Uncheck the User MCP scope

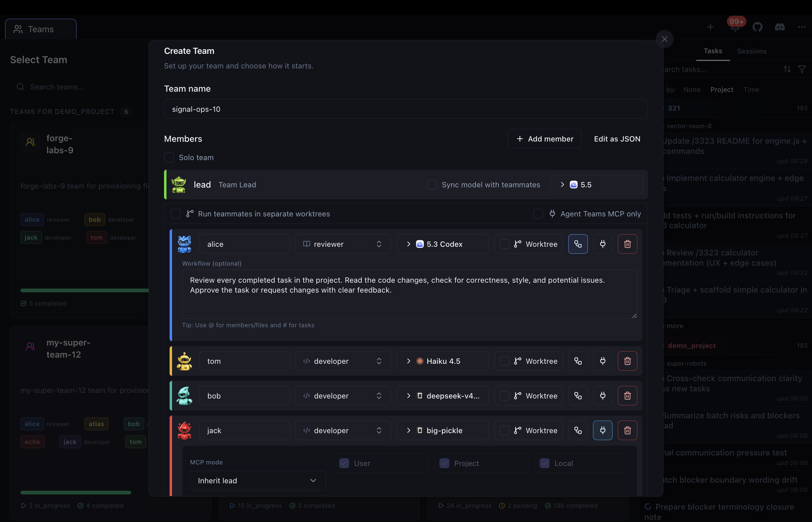344,463
